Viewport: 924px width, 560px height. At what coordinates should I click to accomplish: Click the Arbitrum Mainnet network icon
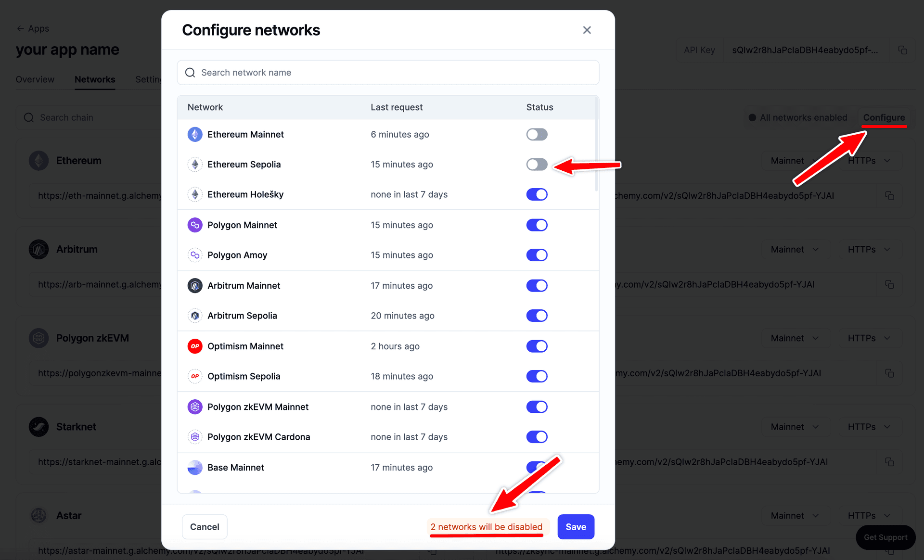point(195,286)
